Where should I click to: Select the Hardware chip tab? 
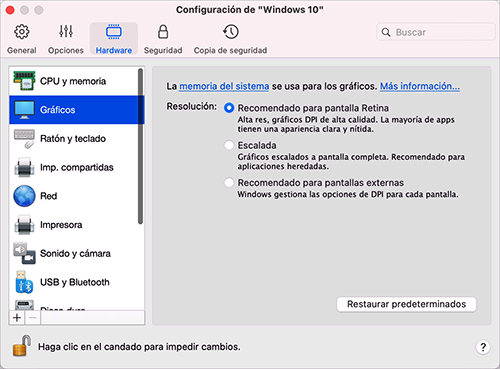click(x=114, y=39)
